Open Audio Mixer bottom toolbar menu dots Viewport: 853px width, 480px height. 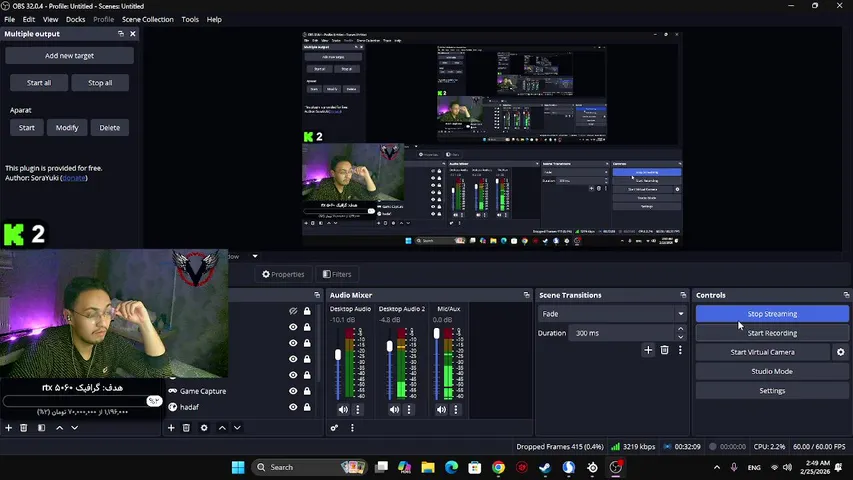tap(352, 428)
